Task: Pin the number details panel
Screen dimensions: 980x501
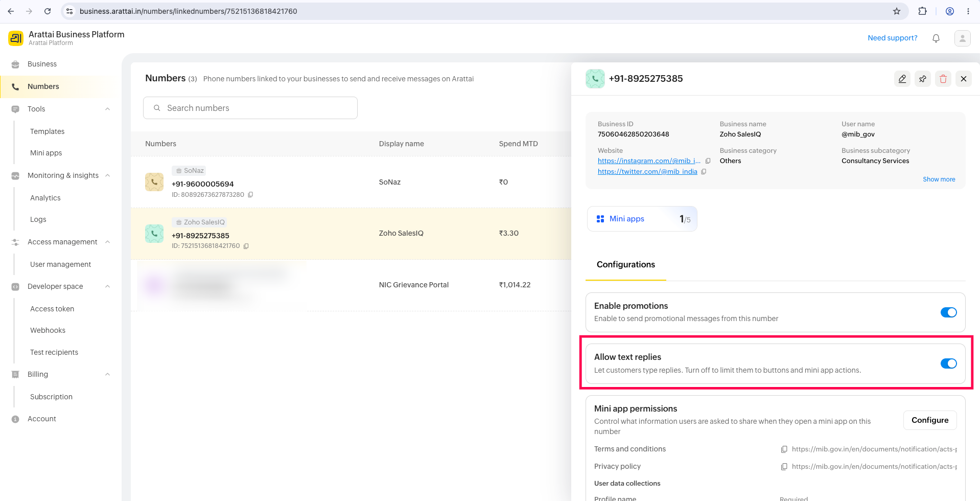Action: point(923,79)
